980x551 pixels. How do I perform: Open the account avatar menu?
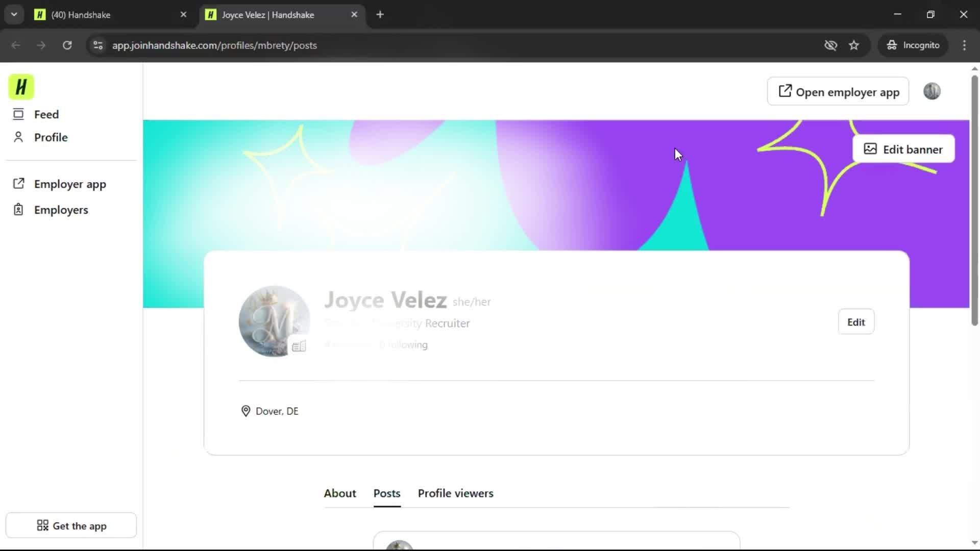pyautogui.click(x=932, y=91)
